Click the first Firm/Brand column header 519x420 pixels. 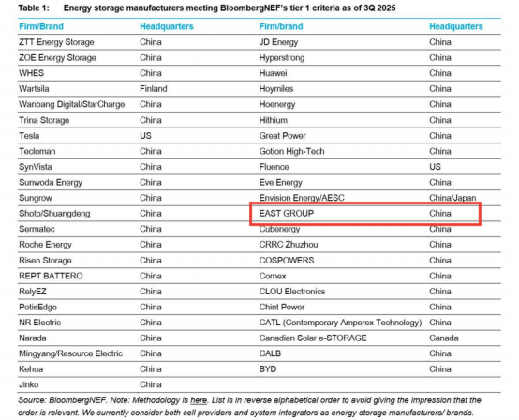coord(41,26)
